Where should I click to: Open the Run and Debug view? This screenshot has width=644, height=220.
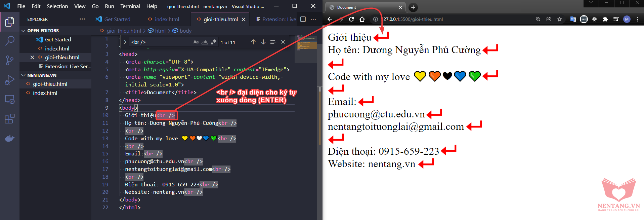[10, 80]
